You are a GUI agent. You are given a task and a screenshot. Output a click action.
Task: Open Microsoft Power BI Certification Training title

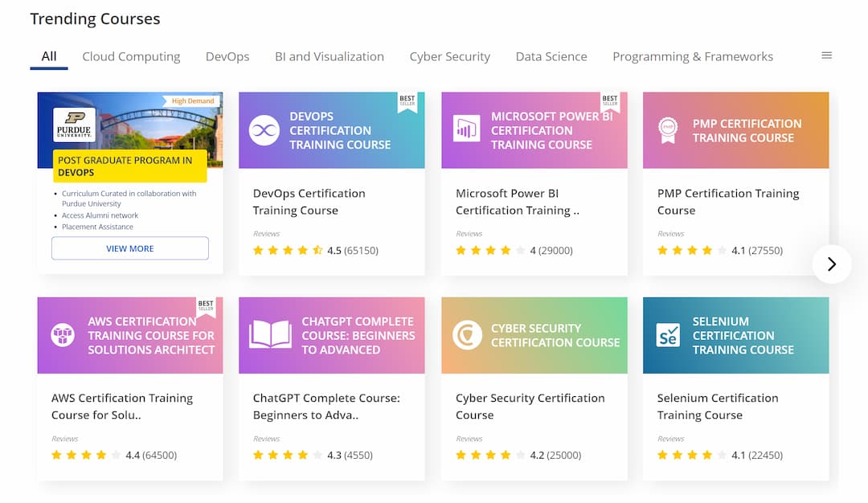pos(517,202)
